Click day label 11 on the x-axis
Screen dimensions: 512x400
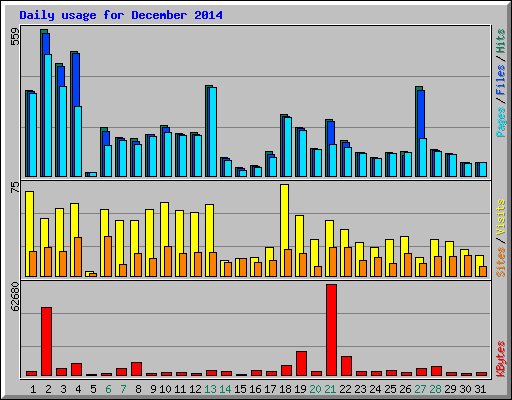point(180,389)
